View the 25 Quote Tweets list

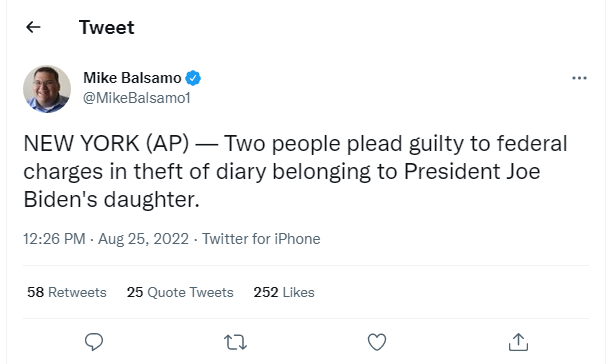coord(180,292)
